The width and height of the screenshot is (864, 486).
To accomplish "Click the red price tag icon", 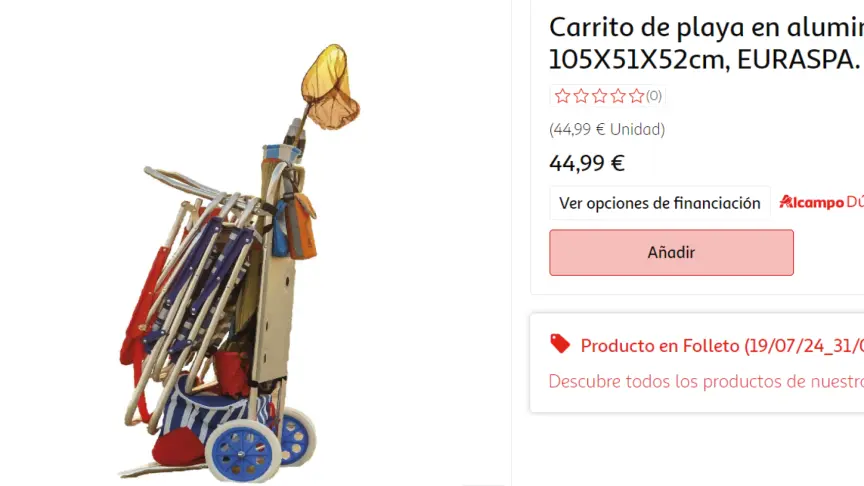I will [x=560, y=344].
